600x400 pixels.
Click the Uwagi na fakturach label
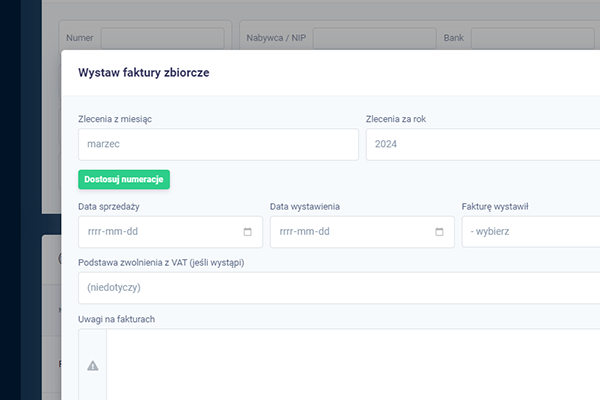(116, 319)
